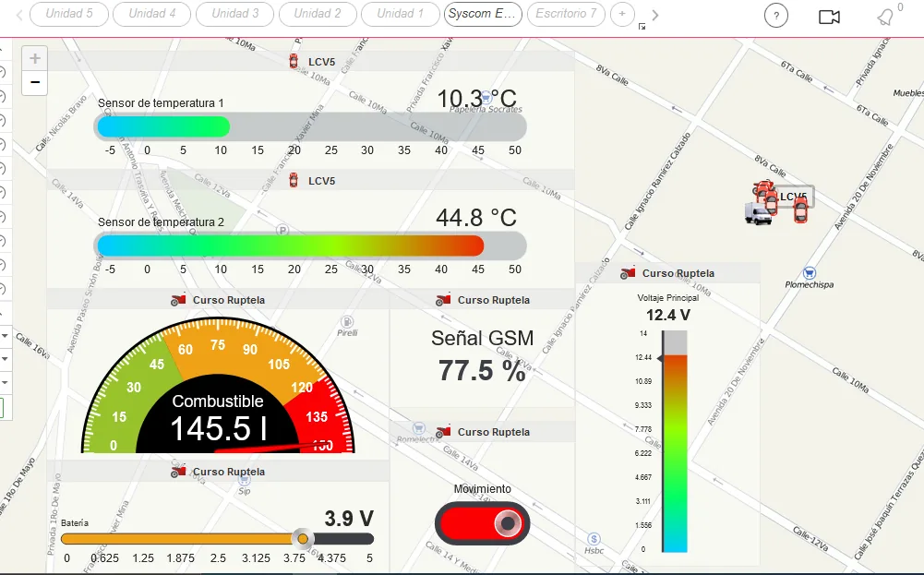Toggle the Movimiento switch
The height and width of the screenshot is (575, 924).
(x=482, y=522)
